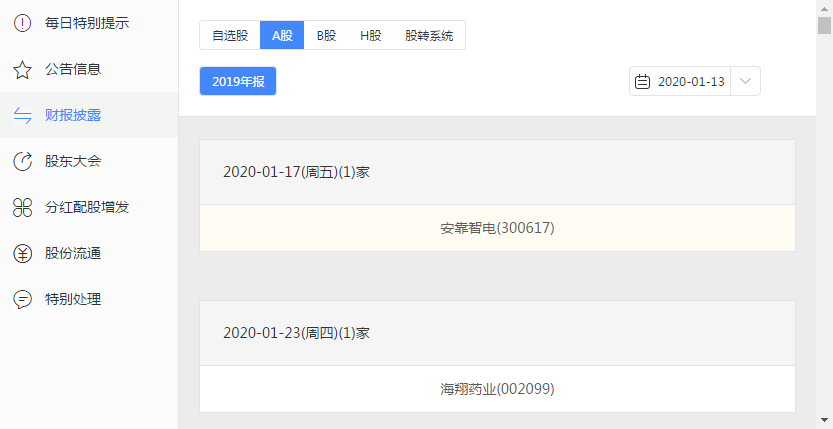Image resolution: width=833 pixels, height=429 pixels.
Task: Click the calendar icon in date picker
Action: coord(642,81)
